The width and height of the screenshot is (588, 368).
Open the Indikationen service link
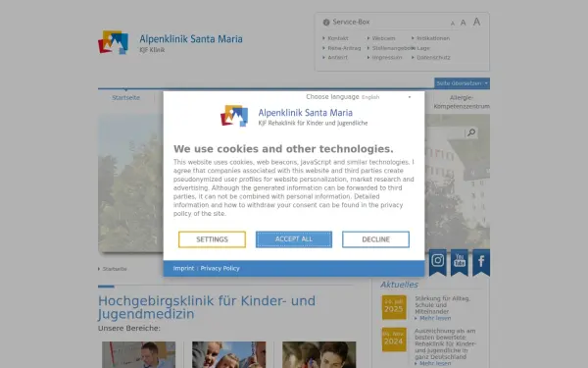(x=433, y=38)
